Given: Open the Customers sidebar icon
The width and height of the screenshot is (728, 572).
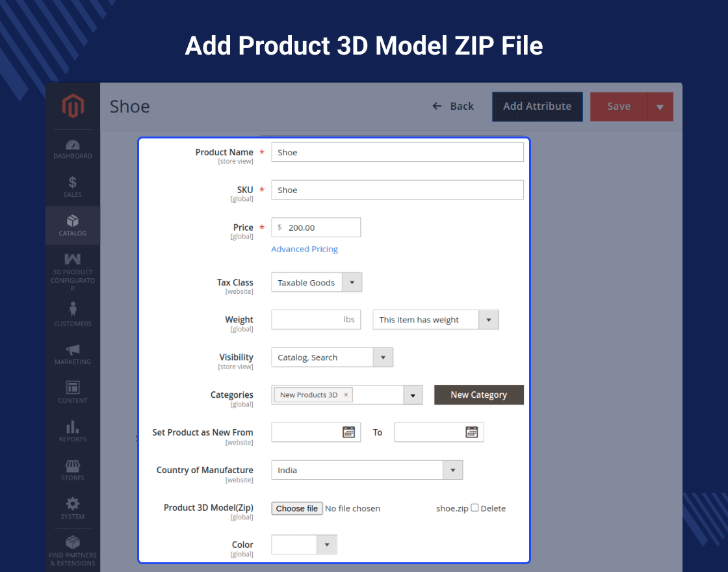Looking at the screenshot, I should tap(73, 309).
